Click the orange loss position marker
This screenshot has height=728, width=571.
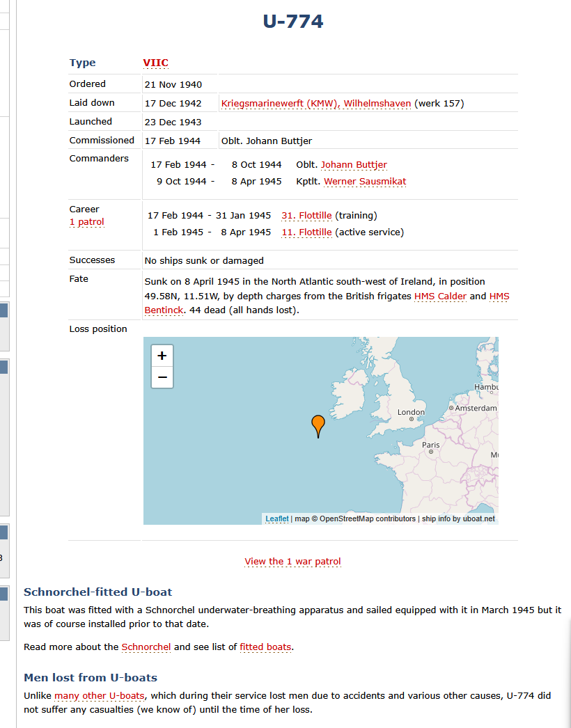coord(318,426)
